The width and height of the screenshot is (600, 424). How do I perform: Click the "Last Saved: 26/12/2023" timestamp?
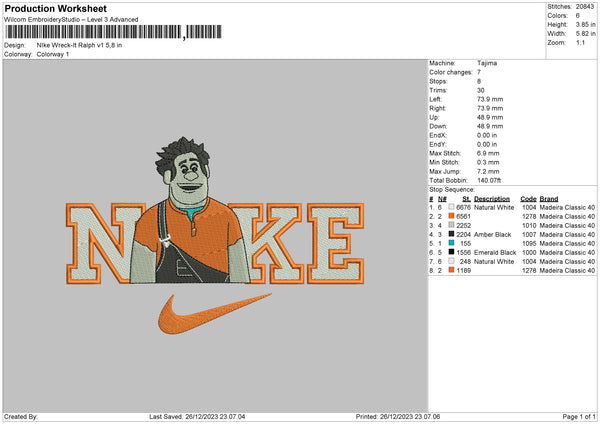point(197,416)
